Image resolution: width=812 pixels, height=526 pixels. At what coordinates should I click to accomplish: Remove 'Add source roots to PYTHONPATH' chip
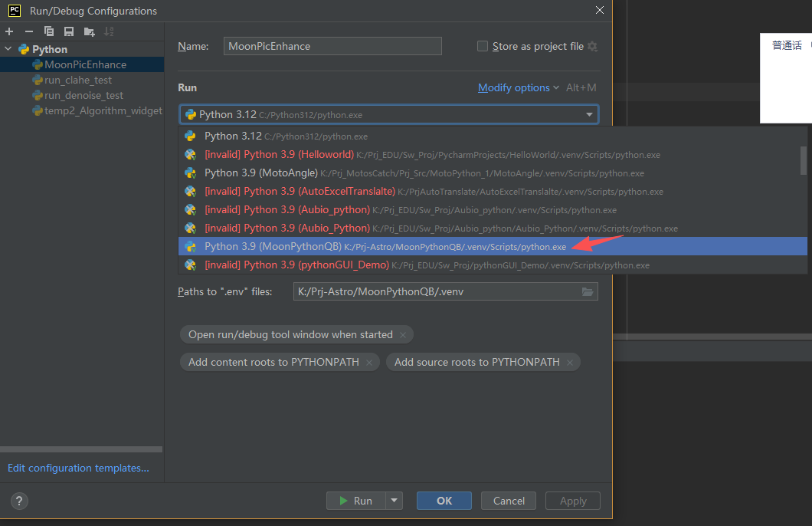tap(570, 363)
